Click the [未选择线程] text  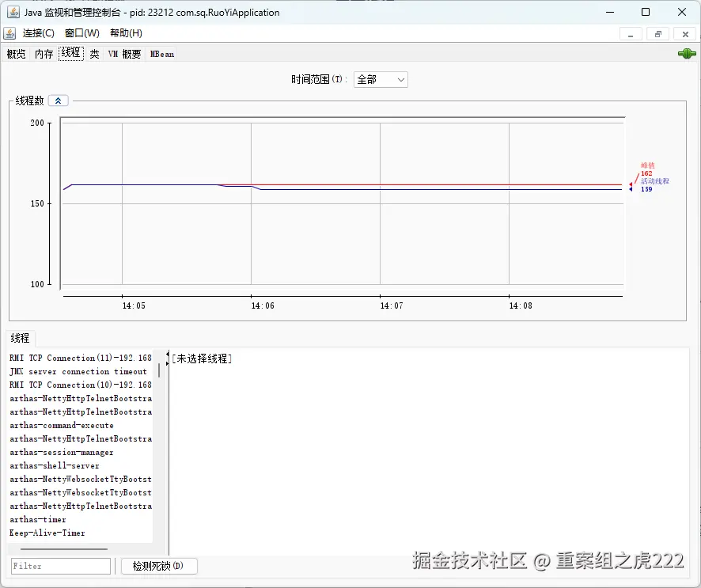coord(202,358)
